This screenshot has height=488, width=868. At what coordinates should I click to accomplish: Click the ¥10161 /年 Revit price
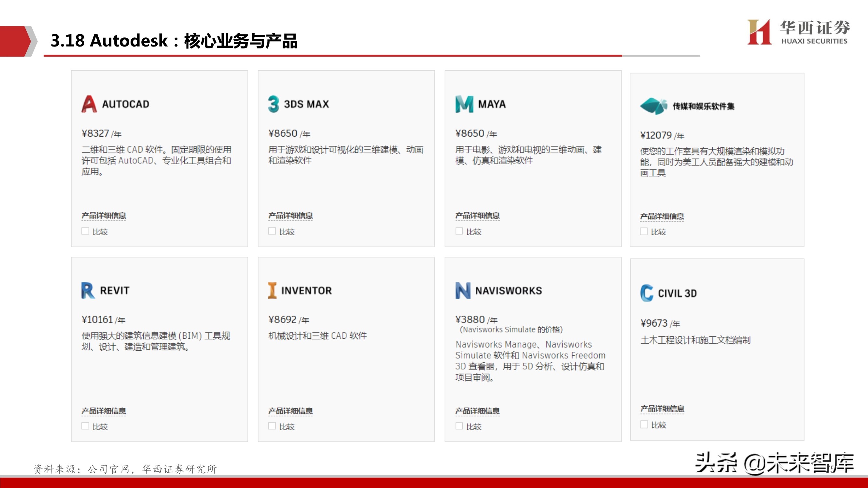click(103, 319)
